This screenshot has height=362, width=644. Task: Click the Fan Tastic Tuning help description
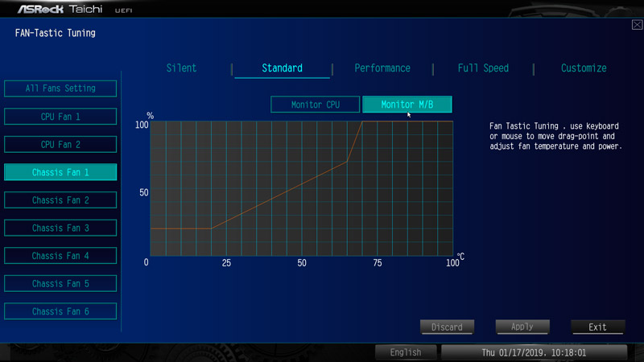(555, 136)
